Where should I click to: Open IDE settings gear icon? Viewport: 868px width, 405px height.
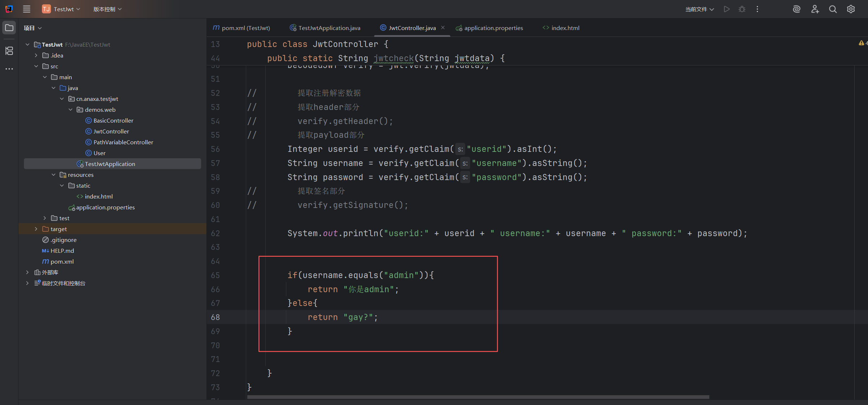tap(851, 9)
